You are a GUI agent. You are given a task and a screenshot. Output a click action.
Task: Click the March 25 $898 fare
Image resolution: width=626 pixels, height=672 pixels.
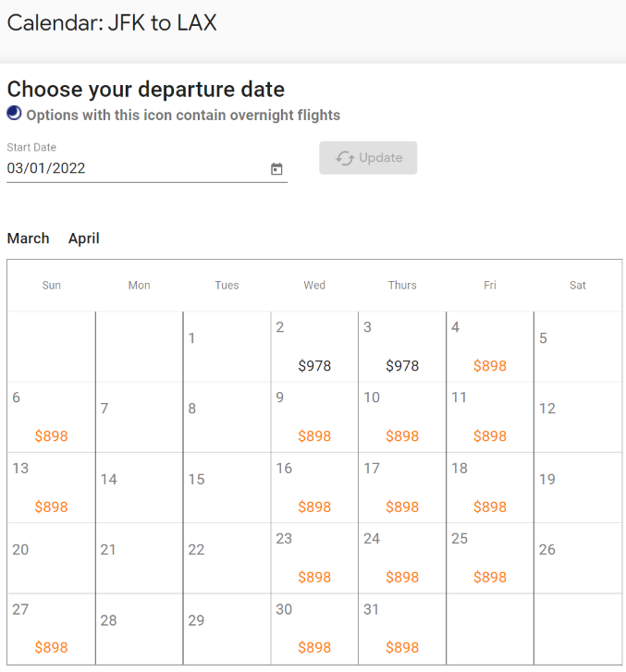pyautogui.click(x=490, y=577)
